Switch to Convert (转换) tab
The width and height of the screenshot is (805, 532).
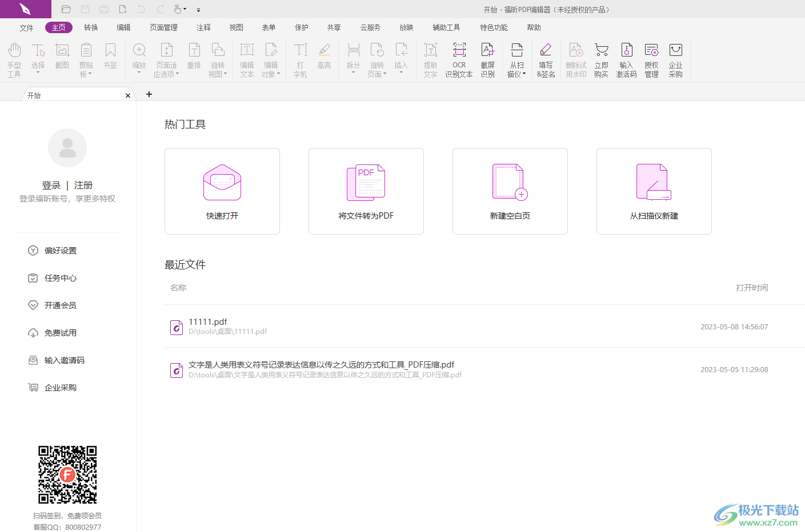91,27
